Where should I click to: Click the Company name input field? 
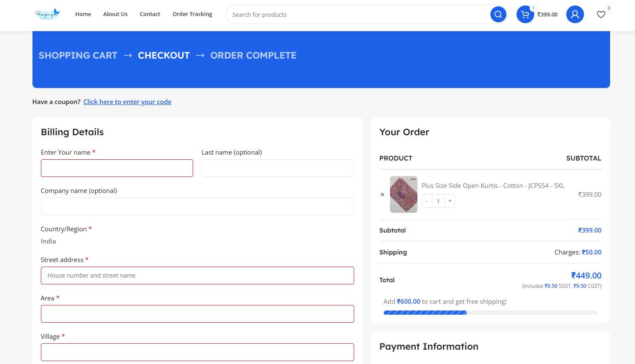click(x=197, y=206)
